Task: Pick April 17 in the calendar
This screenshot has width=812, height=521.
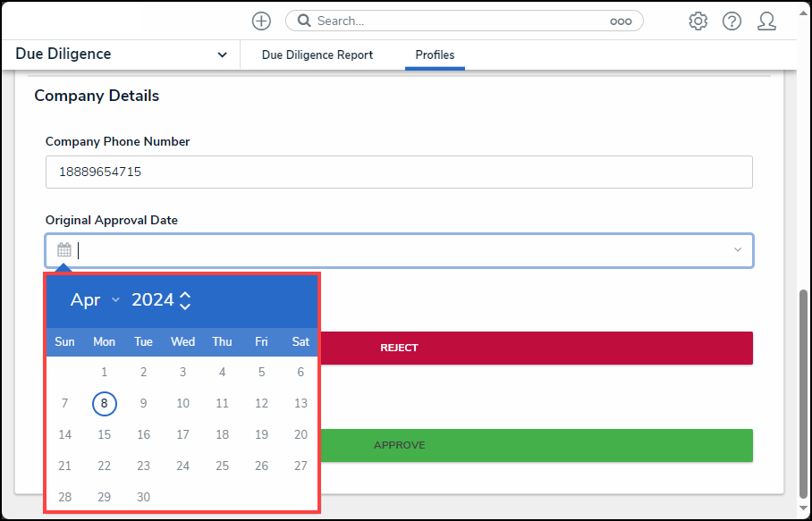Action: [182, 434]
